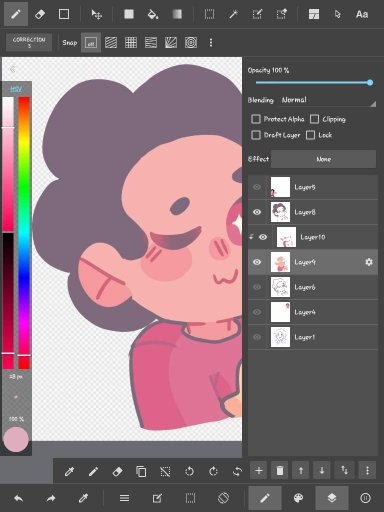The width and height of the screenshot is (384, 512).
Task: Add a new layer with plus button
Action: click(259, 470)
